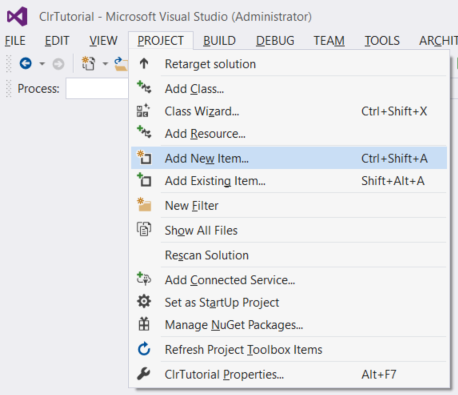
Task: Click the New Project toolbar icon
Action: [88, 63]
